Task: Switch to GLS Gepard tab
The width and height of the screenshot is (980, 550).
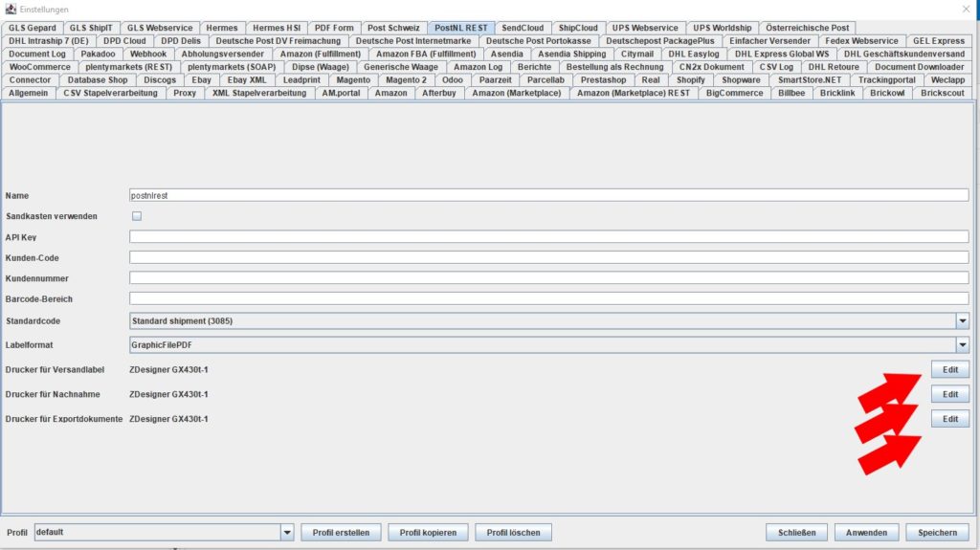Action: tap(32, 28)
